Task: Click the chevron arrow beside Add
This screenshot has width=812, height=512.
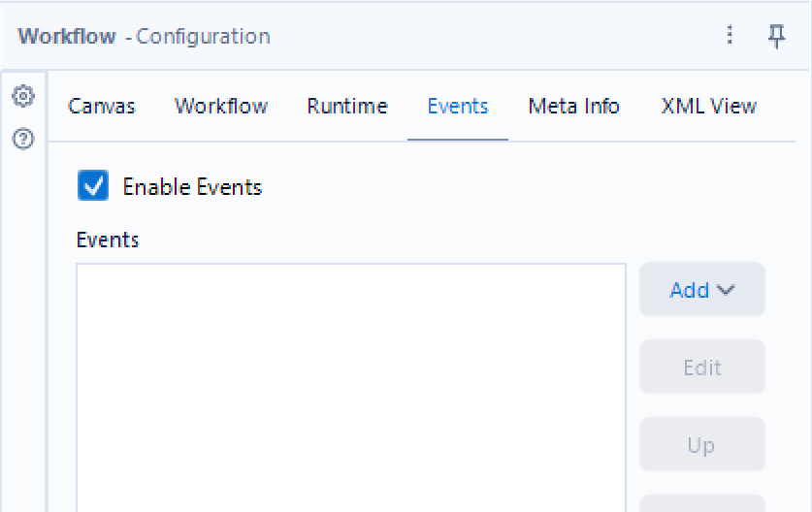Action: [x=726, y=289]
